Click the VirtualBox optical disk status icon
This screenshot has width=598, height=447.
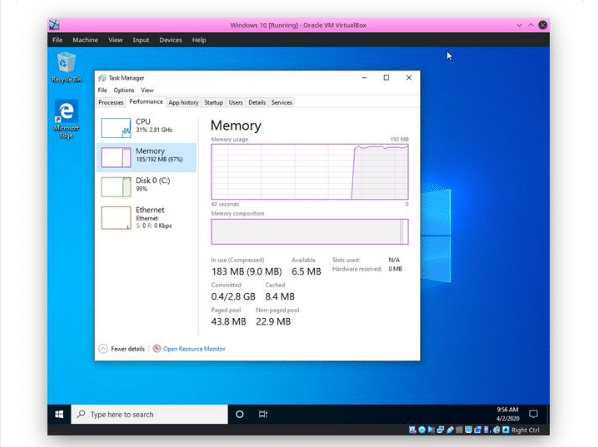point(422,430)
